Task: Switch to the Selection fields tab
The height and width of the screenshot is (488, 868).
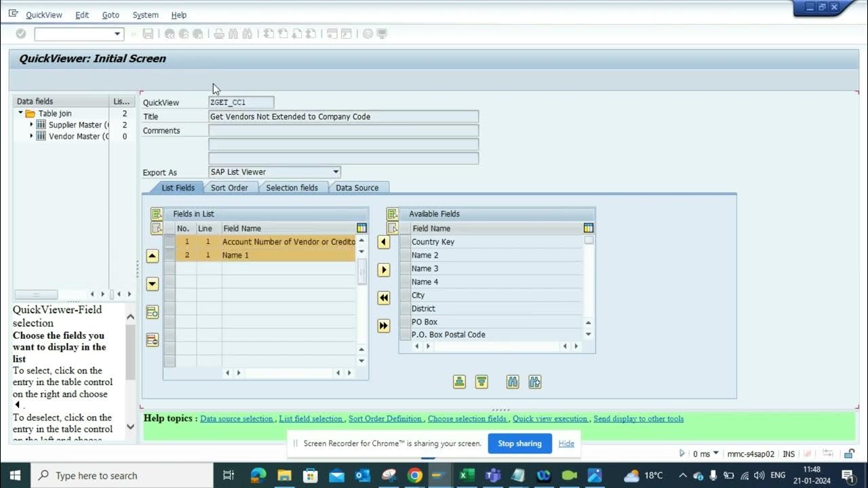Action: [x=292, y=188]
